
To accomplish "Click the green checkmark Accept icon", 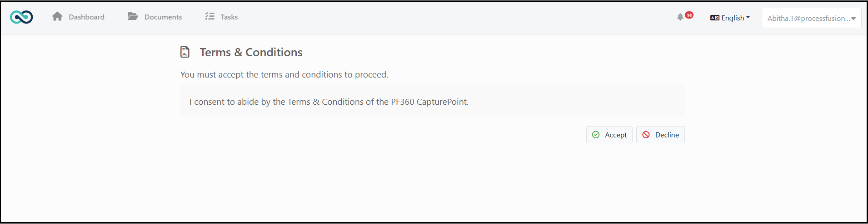I will (596, 135).
